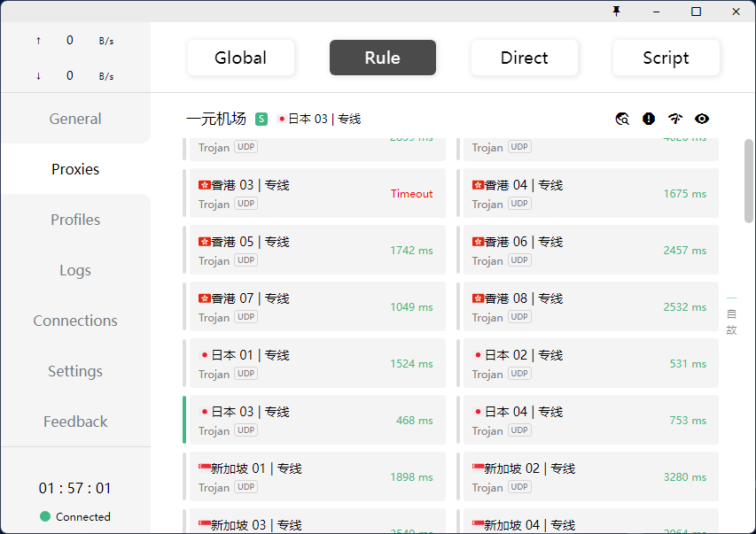
Task: Click the green Connected status dot
Action: (45, 516)
